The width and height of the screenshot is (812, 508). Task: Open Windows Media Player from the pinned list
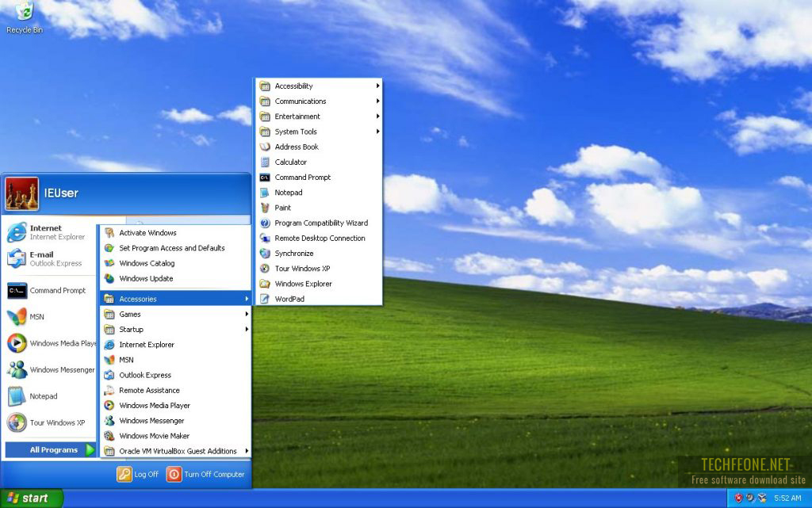(x=48, y=343)
